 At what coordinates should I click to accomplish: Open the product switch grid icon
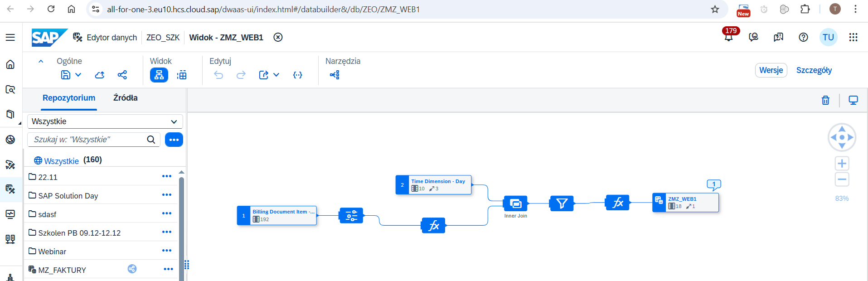coord(853,38)
